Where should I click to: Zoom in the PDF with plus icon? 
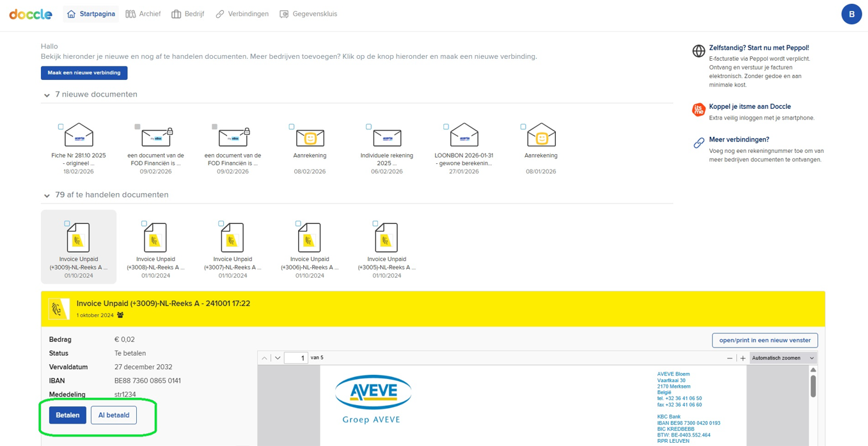point(743,358)
